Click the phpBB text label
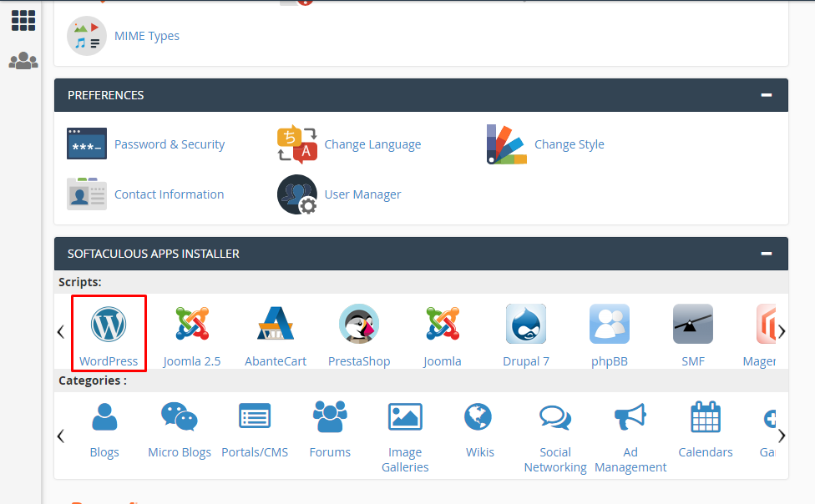815x504 pixels. (x=610, y=361)
